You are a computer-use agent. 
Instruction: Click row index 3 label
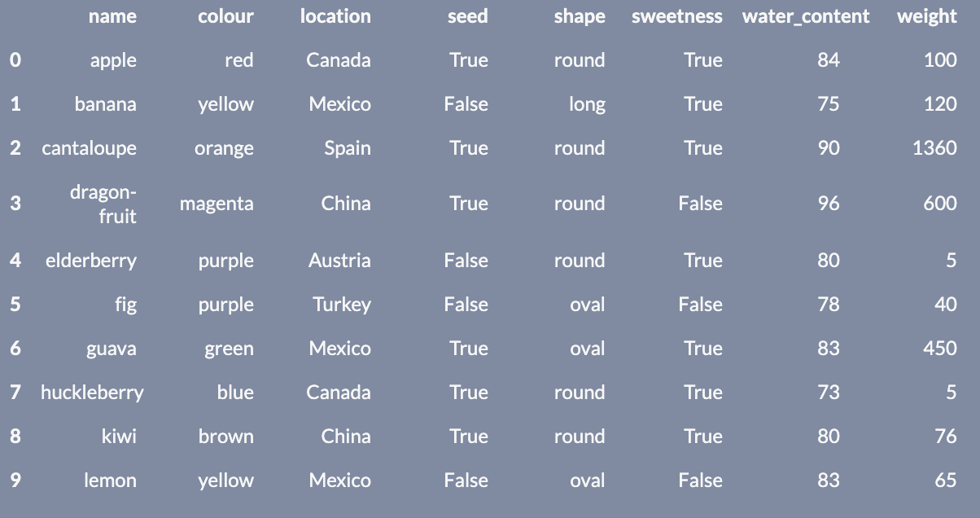point(15,204)
